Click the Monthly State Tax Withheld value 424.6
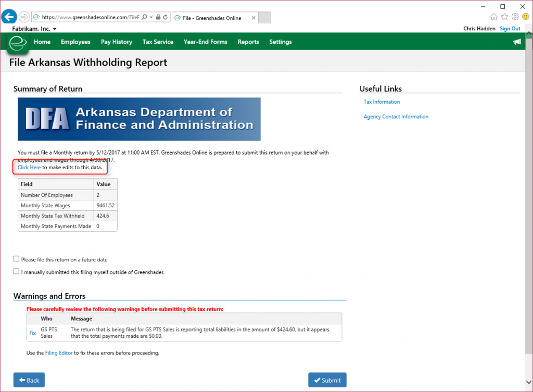 103,216
